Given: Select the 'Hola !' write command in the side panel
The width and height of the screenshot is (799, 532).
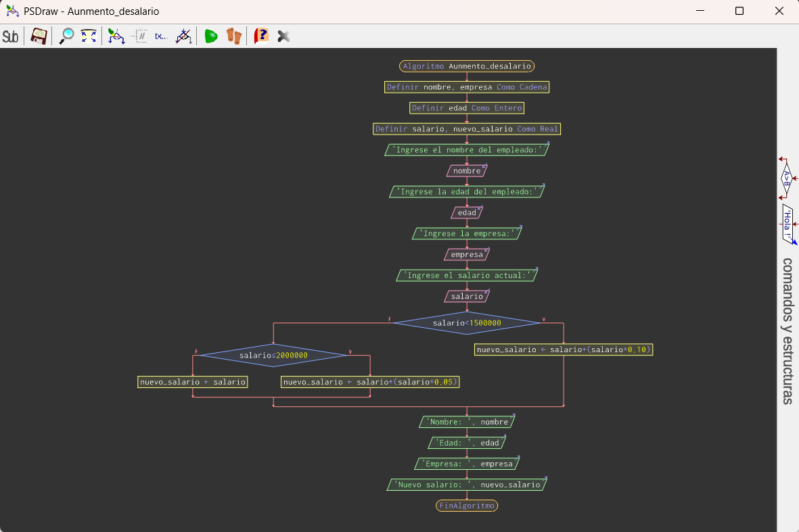Looking at the screenshot, I should click(x=787, y=224).
